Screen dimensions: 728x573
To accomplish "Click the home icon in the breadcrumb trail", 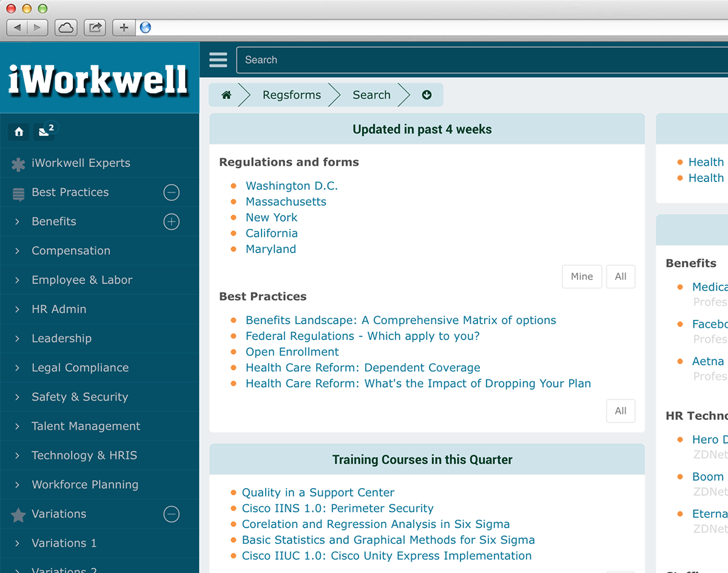I will point(227,95).
